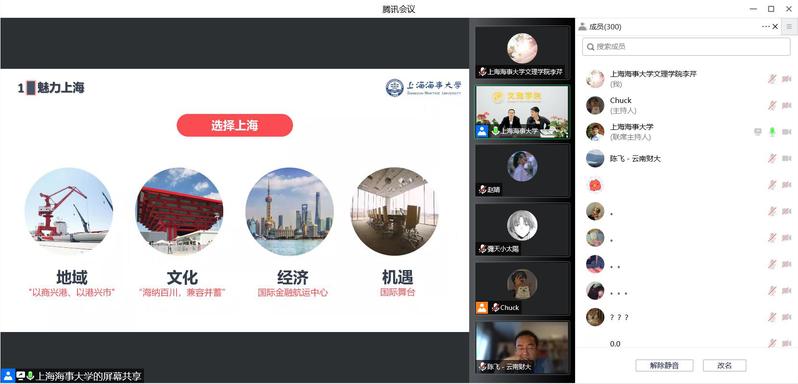This screenshot has height=384, width=798.
Task: Click screen share icon beside 上海海事大学 member
Action: click(x=758, y=132)
